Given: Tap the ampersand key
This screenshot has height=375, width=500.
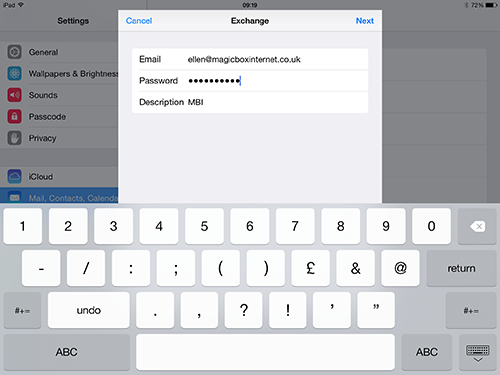Looking at the screenshot, I should tap(356, 268).
